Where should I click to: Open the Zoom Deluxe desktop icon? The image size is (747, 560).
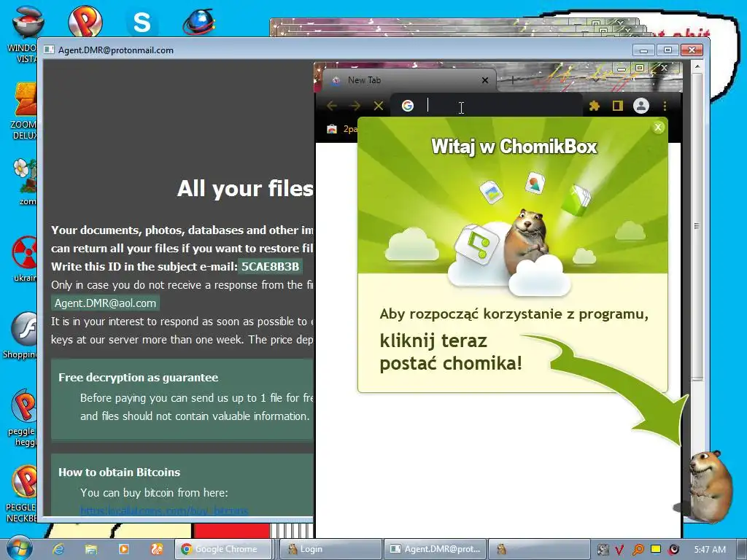pos(24,111)
